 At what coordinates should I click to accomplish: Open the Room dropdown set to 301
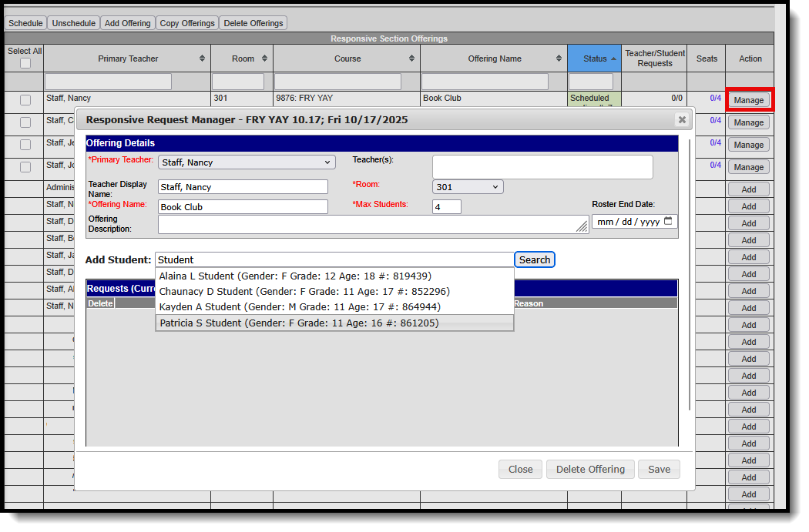pyautogui.click(x=467, y=186)
